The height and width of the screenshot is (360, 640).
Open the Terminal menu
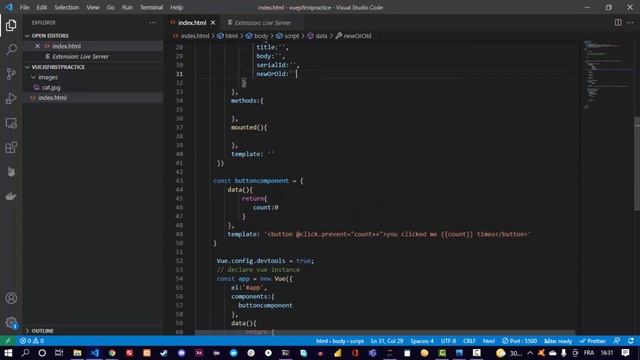(151, 7)
